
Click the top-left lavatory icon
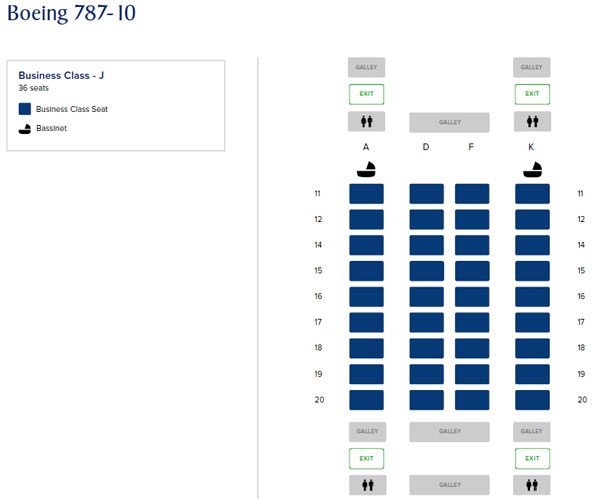tap(367, 122)
